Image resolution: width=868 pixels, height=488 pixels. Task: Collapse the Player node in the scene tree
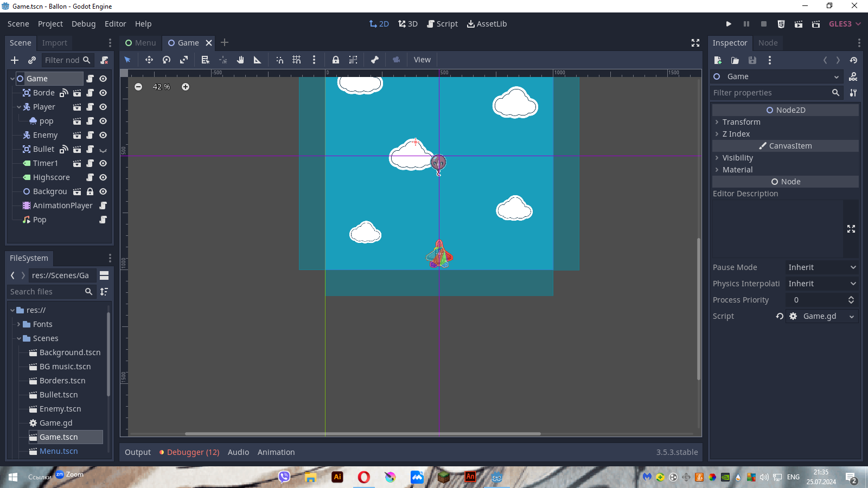pyautogui.click(x=19, y=107)
